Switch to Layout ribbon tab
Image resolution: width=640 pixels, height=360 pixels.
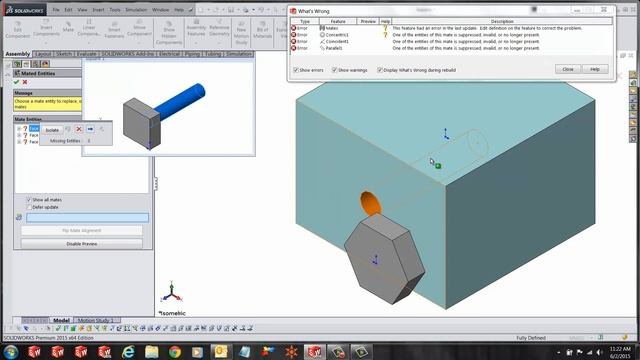(x=42, y=54)
